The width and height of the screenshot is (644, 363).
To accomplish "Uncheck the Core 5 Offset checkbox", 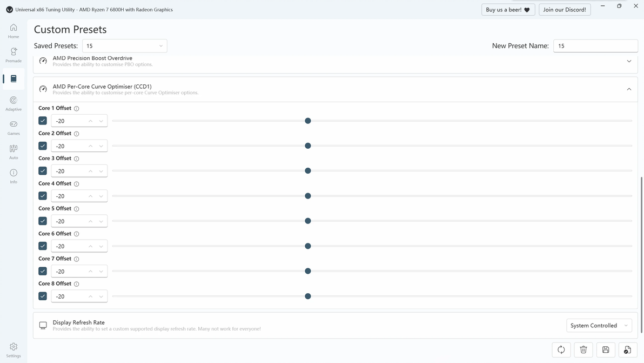I will pyautogui.click(x=43, y=221).
